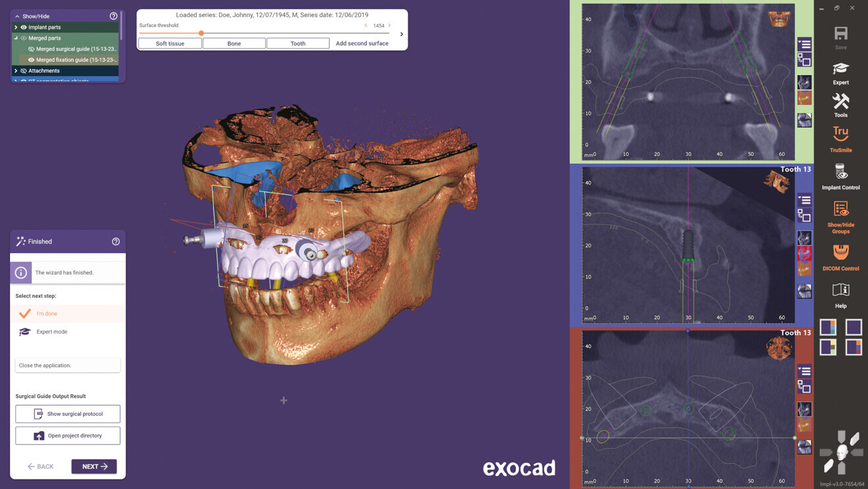Show the Merged surgical guide item
The height and width of the screenshot is (489, 868).
click(31, 49)
